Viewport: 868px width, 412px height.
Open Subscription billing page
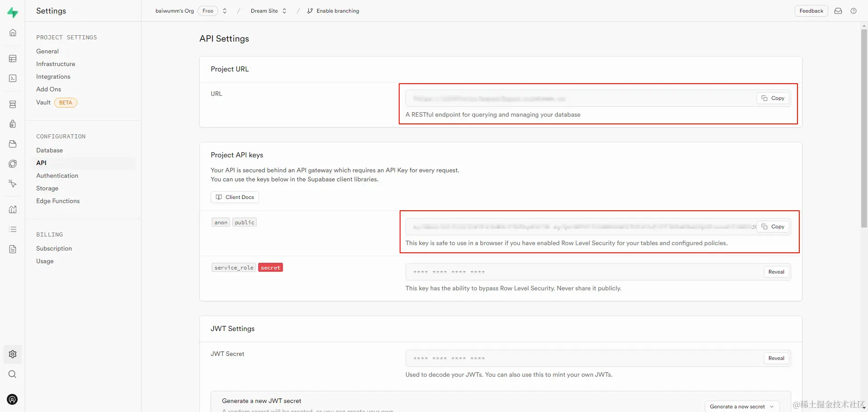tap(54, 248)
